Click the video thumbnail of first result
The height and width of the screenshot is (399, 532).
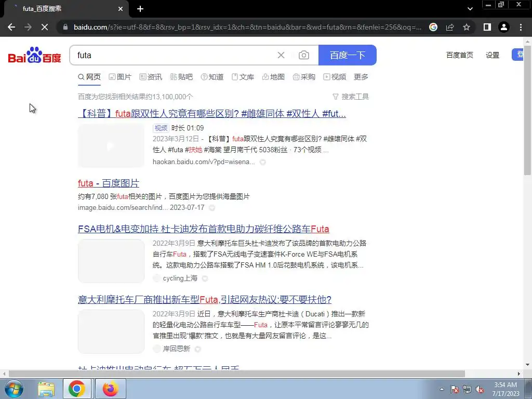point(111,145)
